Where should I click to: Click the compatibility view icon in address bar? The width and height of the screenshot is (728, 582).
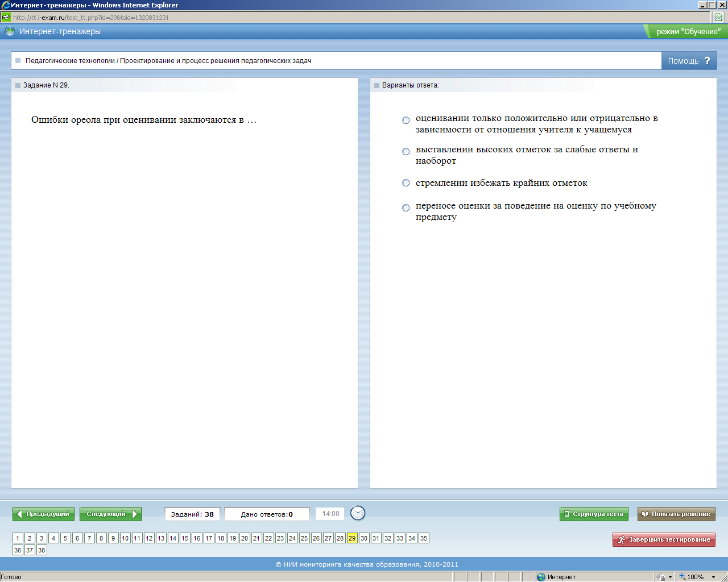718,17
